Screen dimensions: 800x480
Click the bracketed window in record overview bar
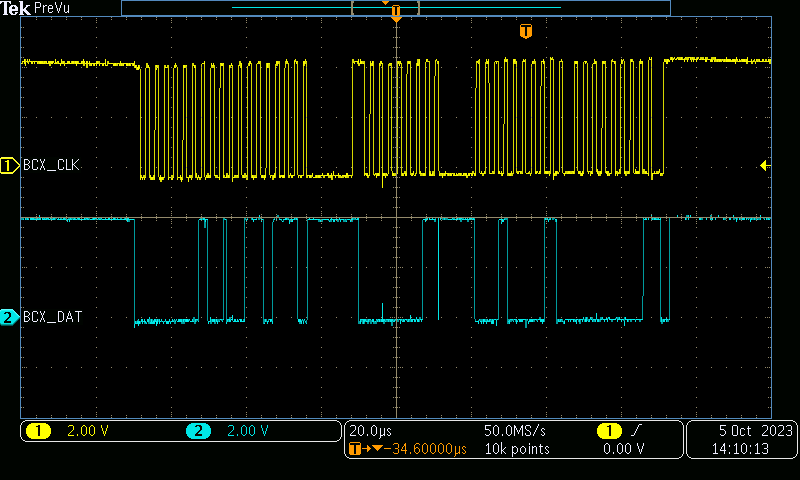point(385,8)
